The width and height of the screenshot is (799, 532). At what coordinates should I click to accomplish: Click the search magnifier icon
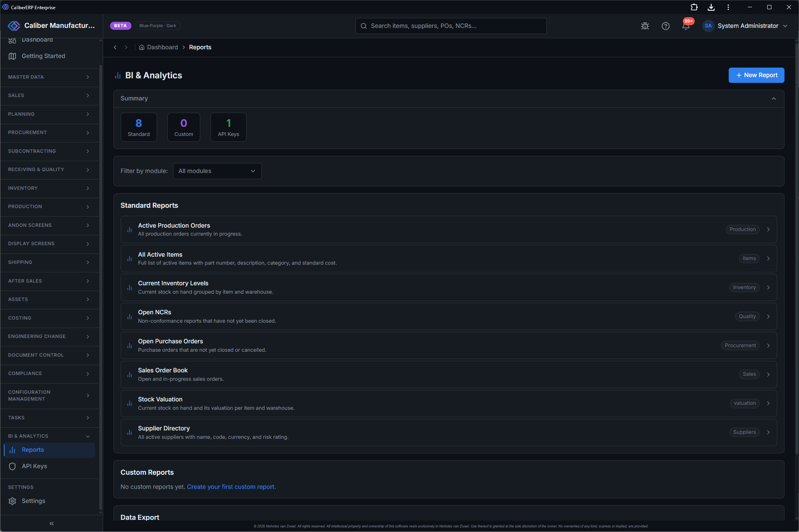point(364,26)
